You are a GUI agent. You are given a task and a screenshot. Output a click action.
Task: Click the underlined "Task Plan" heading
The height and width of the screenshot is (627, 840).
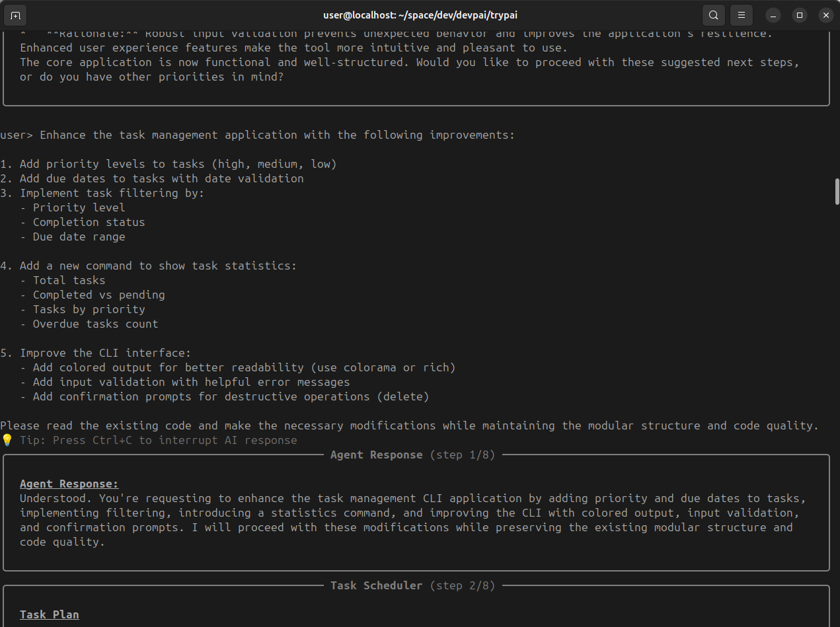[50, 614]
